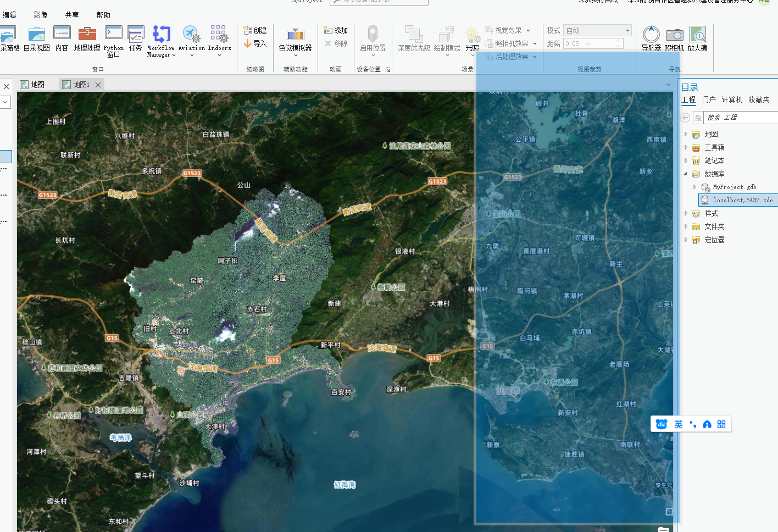This screenshot has width=778, height=532.
Task: Click the Workflow Manager icon
Action: [x=161, y=34]
